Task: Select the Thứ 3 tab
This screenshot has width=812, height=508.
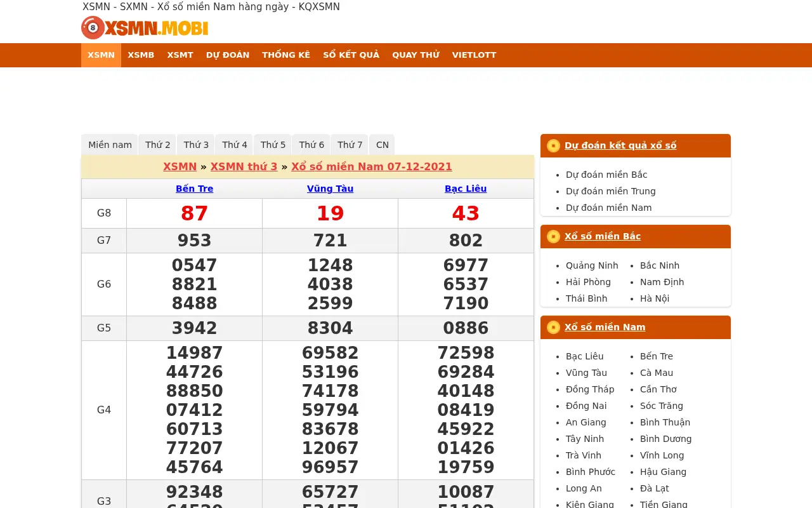Action: pos(196,145)
